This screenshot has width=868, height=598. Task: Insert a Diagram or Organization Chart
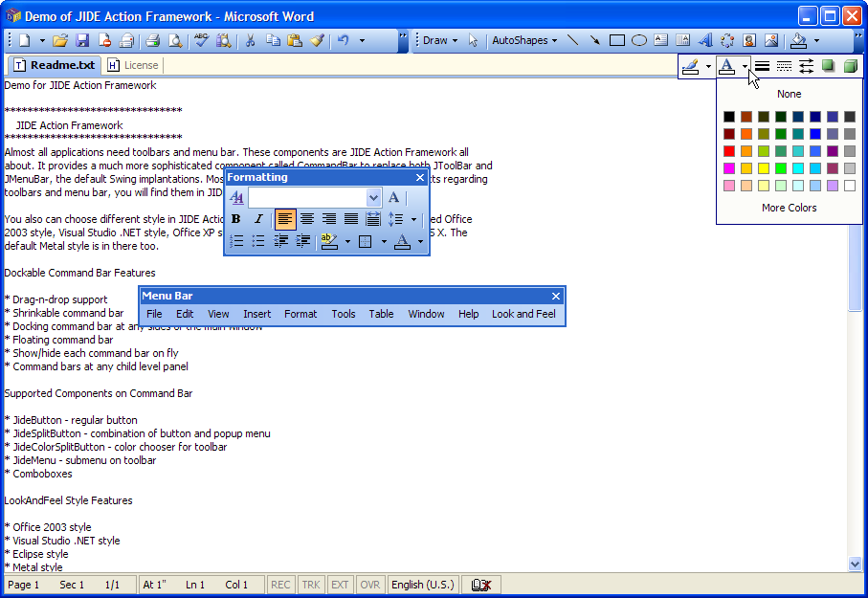pos(727,40)
